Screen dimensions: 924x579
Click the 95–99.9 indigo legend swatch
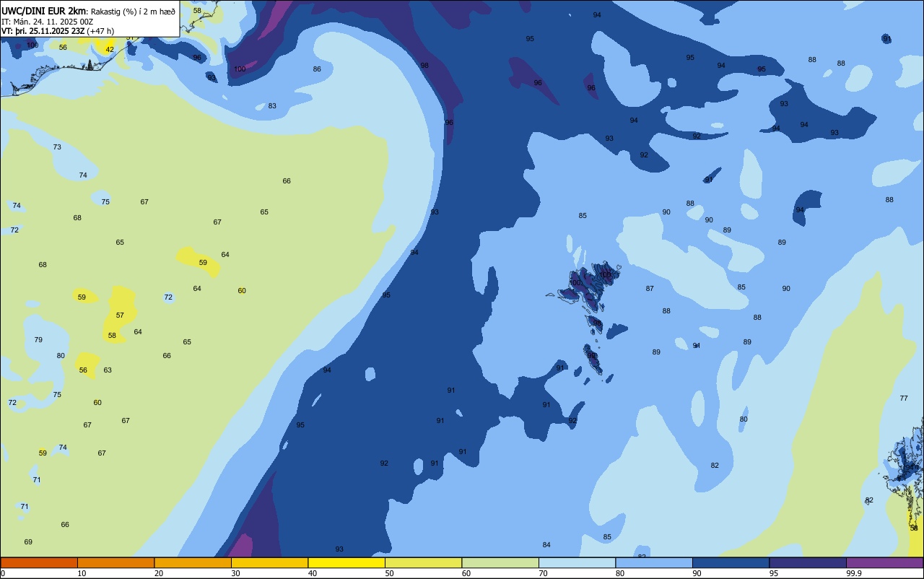[808, 562]
